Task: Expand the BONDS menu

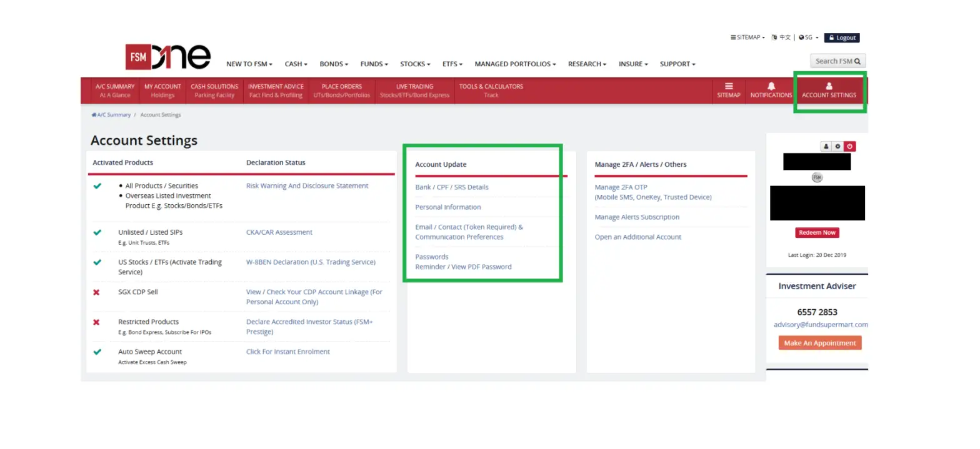Action: [x=334, y=64]
